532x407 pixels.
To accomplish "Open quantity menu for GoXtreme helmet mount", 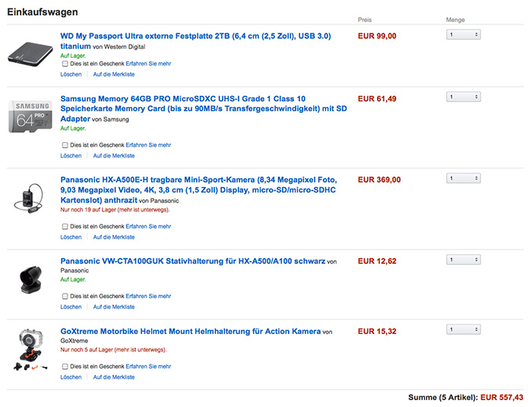I will (x=464, y=329).
